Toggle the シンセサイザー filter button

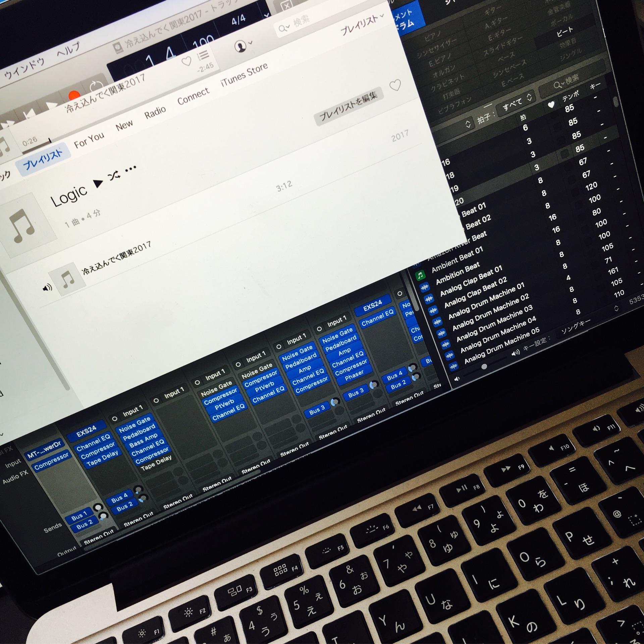coord(437,48)
